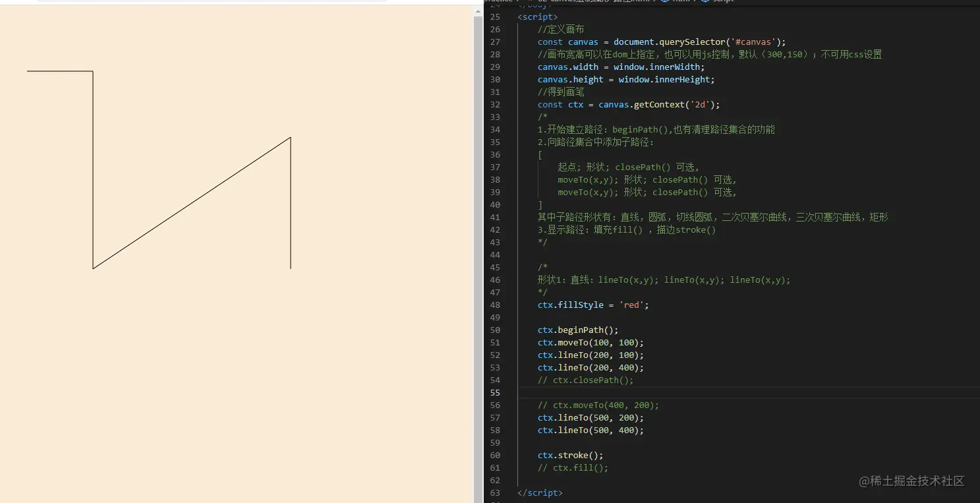Click the moveTo(x,y) comment on line 38
The height and width of the screenshot is (503, 980).
pyautogui.click(x=647, y=179)
